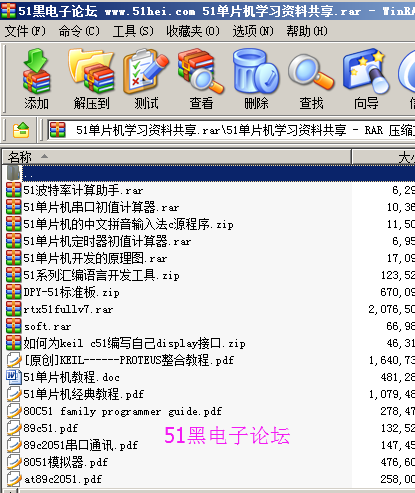Click the 解压到 (Extract To) icon
Image resolution: width=415 pixels, height=493 pixels.
(x=91, y=79)
